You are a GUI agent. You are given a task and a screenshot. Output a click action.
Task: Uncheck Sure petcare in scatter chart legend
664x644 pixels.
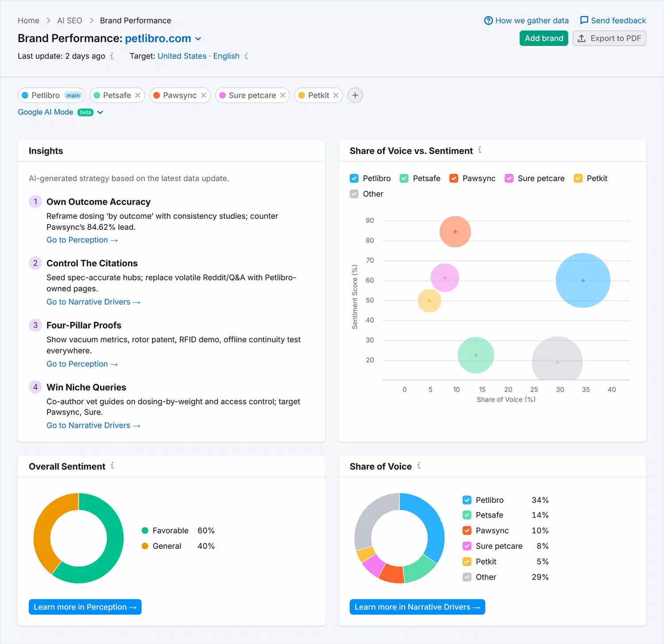(509, 178)
